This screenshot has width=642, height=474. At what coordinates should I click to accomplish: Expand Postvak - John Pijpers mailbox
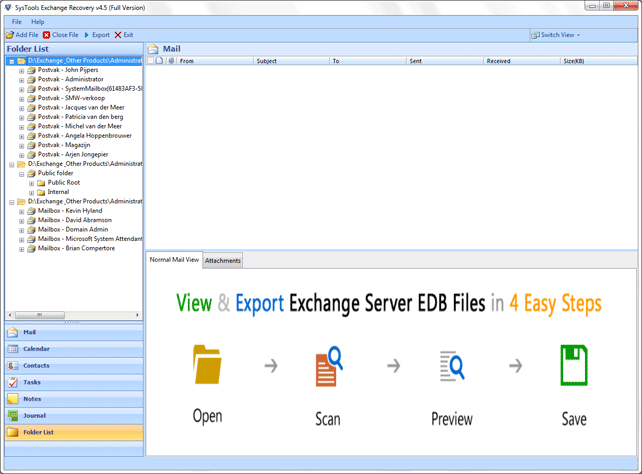pyautogui.click(x=22, y=71)
